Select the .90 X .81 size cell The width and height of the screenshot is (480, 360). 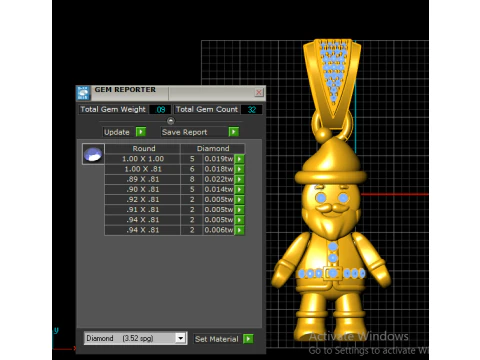(x=143, y=189)
